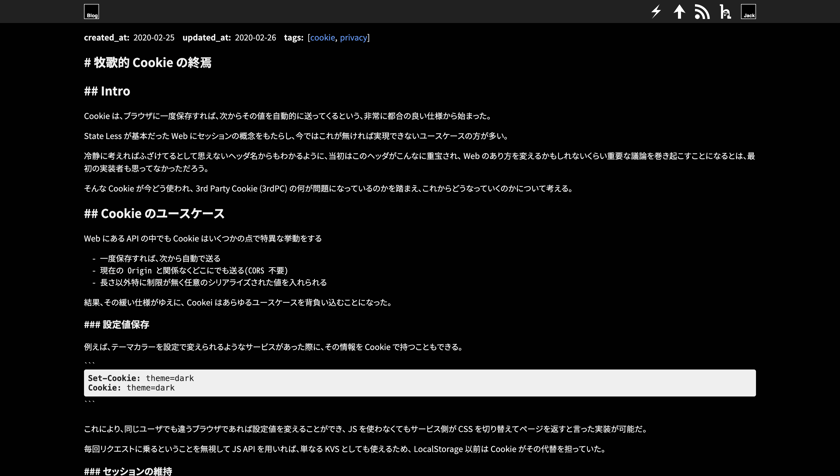Click the lightning bolt icon
This screenshot has height=476, width=840.
click(x=656, y=12)
